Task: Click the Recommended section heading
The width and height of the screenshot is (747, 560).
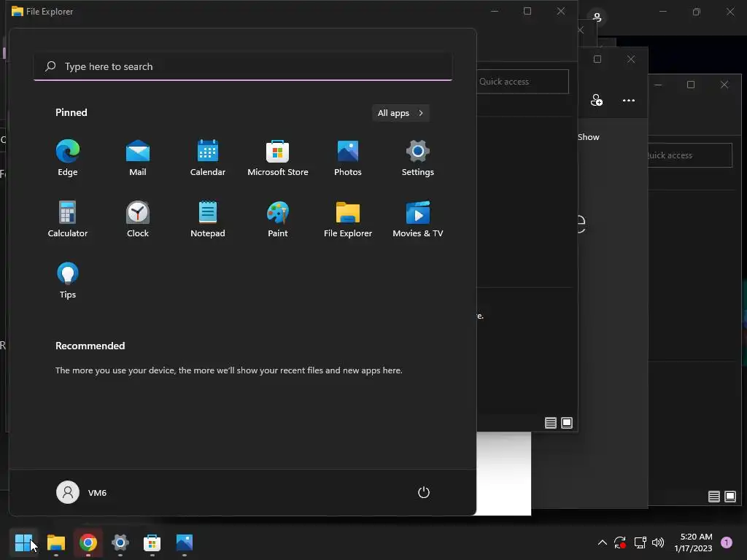Action: [x=90, y=346]
